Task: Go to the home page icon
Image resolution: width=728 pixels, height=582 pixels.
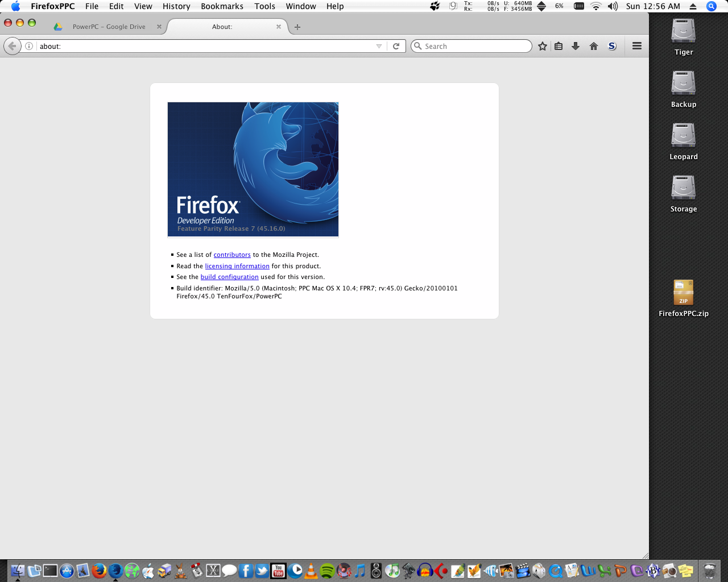Action: click(x=594, y=46)
